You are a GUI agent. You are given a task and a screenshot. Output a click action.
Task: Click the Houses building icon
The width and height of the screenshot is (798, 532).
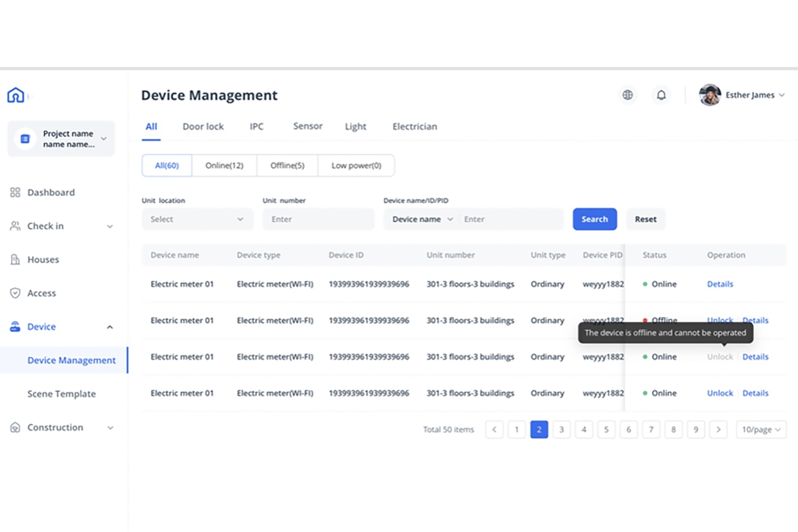coord(15,259)
